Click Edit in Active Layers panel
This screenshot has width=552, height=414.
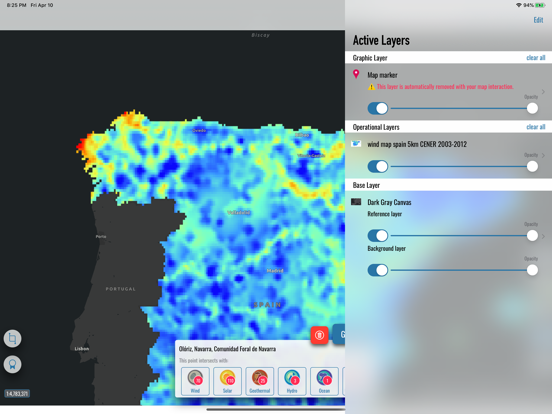538,20
